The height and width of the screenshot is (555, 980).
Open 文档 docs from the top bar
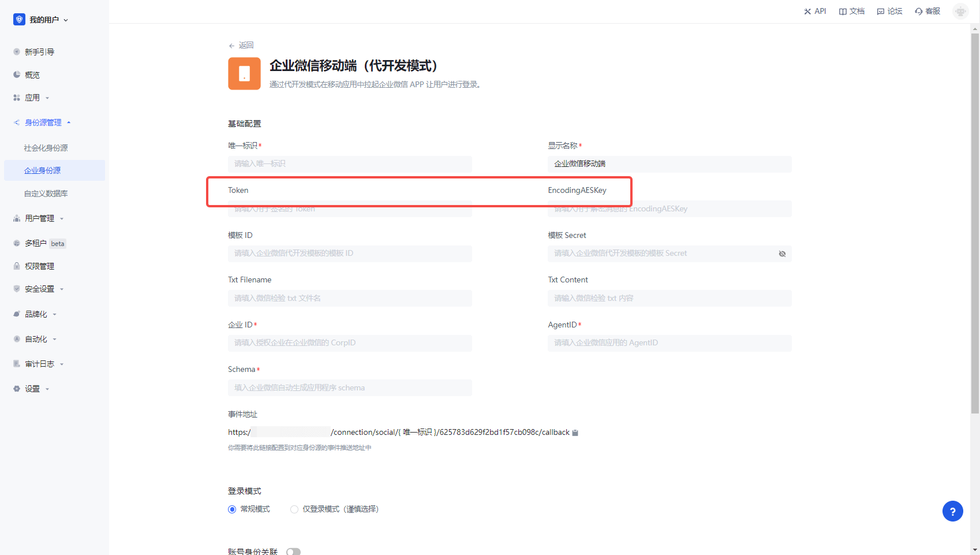point(851,11)
